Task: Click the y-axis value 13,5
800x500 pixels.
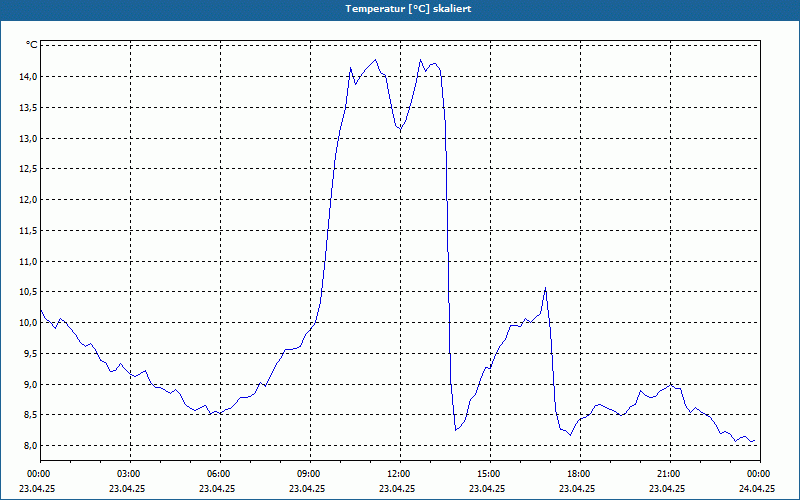Action: pos(28,108)
